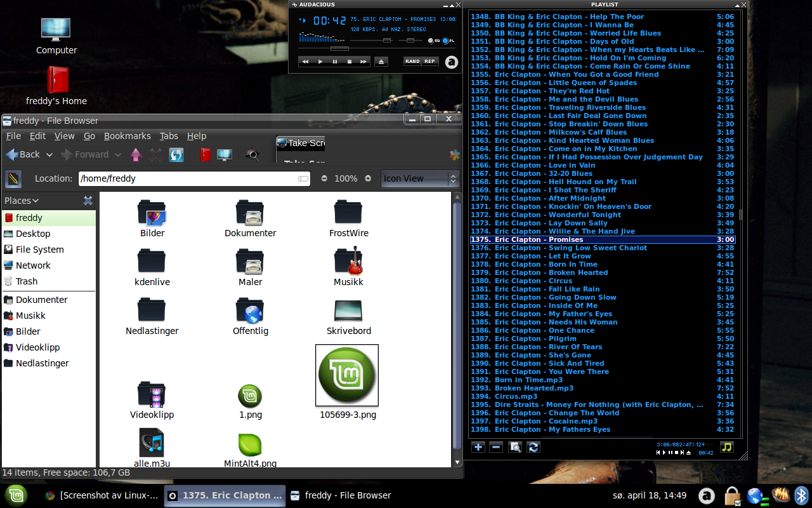Click the playlist remove (−) button
The height and width of the screenshot is (508, 812).
click(496, 447)
